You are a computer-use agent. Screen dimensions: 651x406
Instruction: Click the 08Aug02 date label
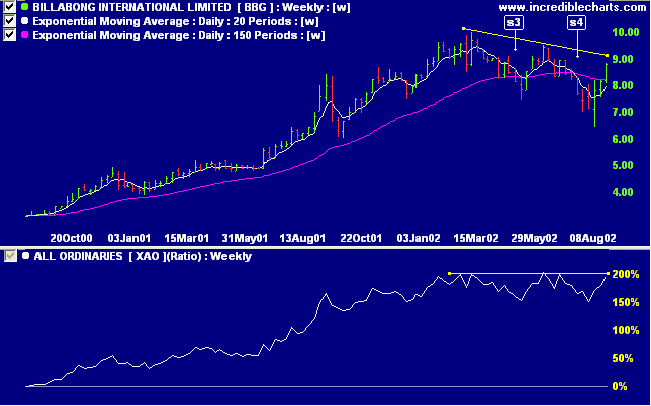[x=592, y=238]
